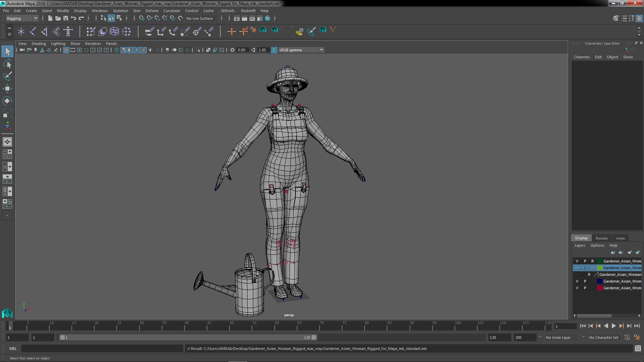The height and width of the screenshot is (362, 644).
Task: Select the Select Tool arrow in toolbox
Action: pyautogui.click(x=7, y=51)
